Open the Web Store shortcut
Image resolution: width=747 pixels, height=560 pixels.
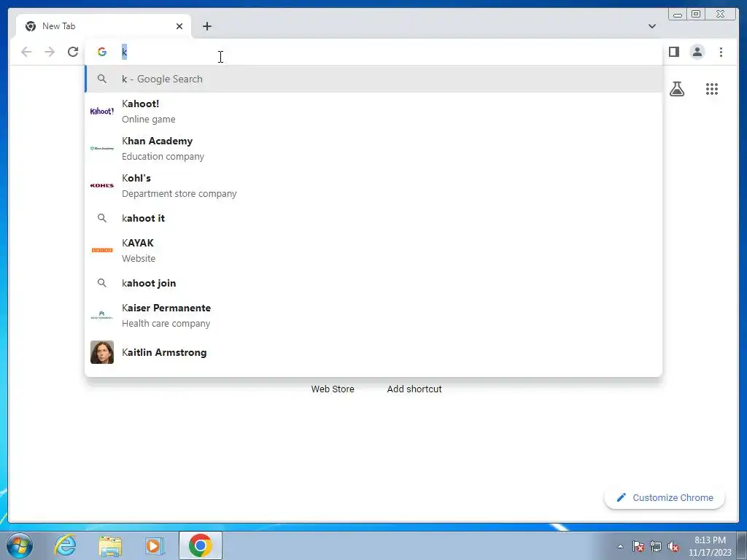(333, 389)
